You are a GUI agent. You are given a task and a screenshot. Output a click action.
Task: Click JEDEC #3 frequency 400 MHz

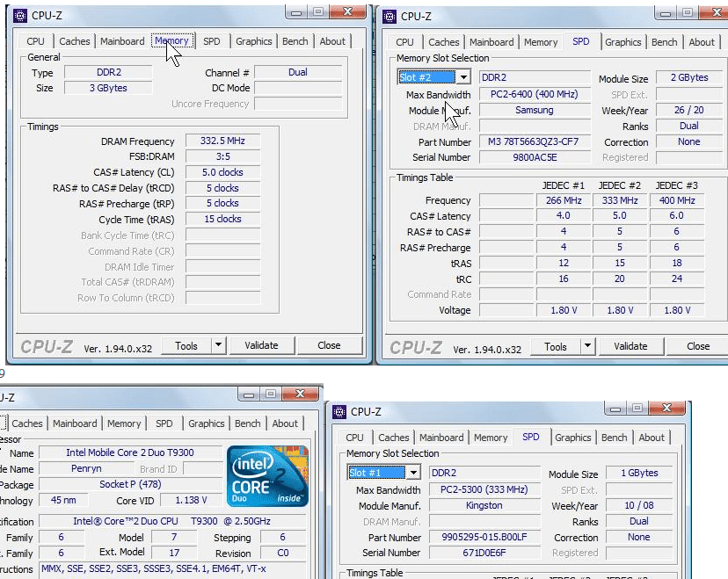677,200
